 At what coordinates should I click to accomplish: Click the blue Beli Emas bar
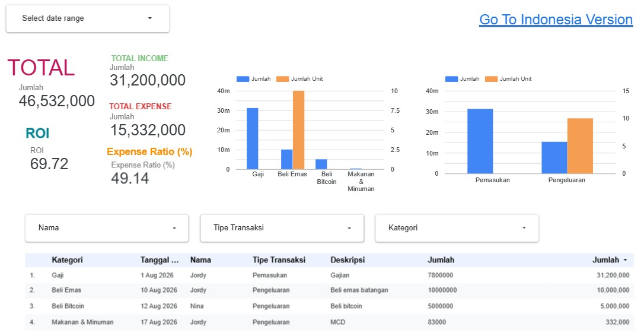(x=286, y=159)
